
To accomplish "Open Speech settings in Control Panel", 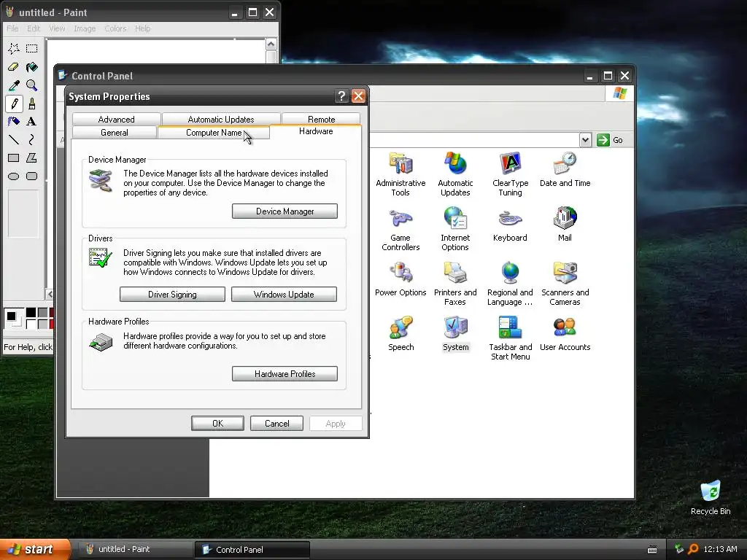I will [x=400, y=334].
